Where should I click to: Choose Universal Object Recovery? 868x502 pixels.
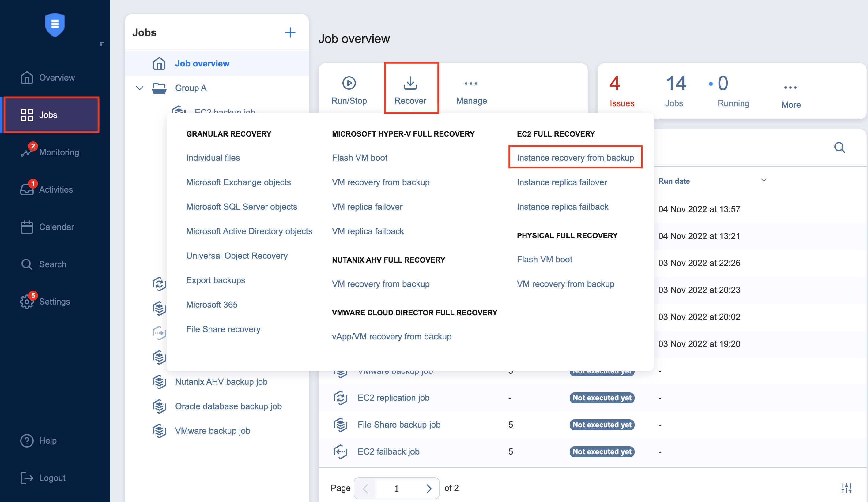[x=237, y=256]
